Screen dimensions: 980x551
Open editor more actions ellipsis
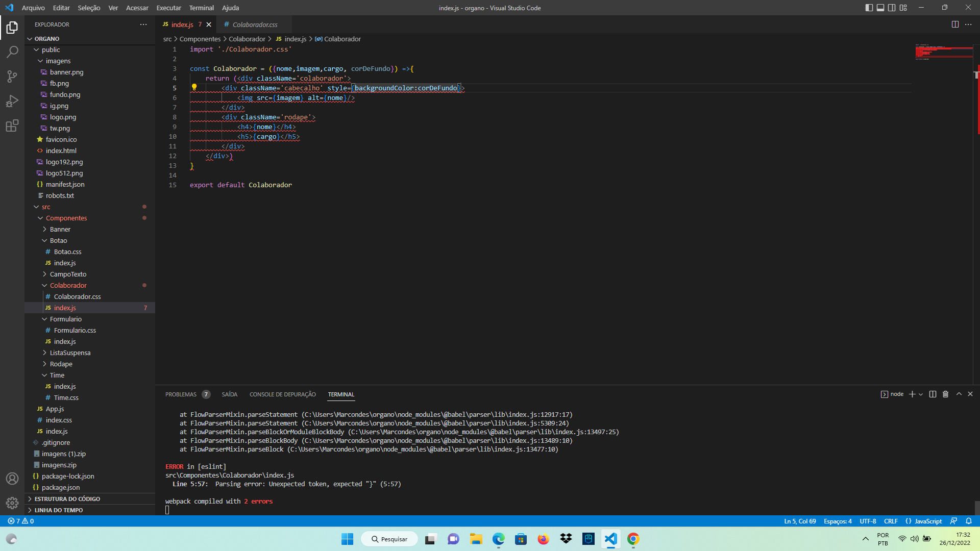[968, 24]
